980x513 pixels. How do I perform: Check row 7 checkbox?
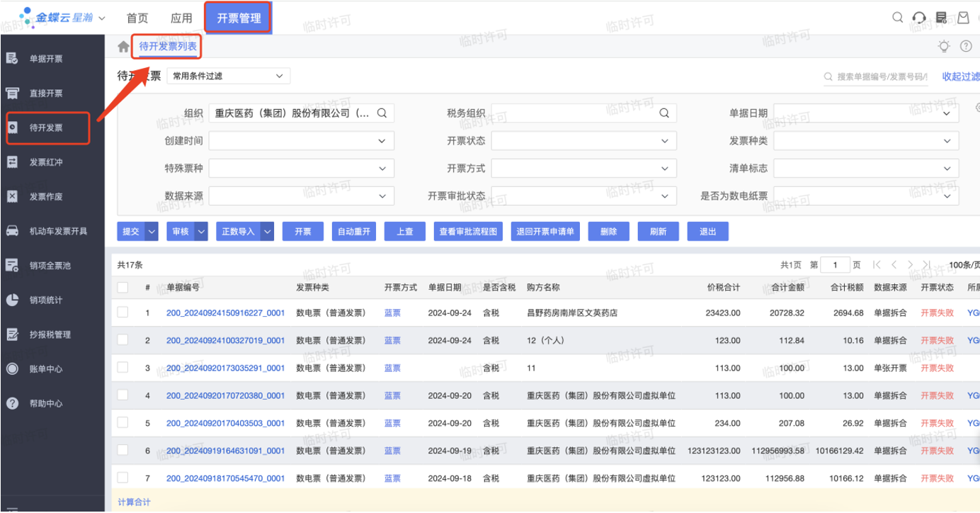pyautogui.click(x=123, y=478)
